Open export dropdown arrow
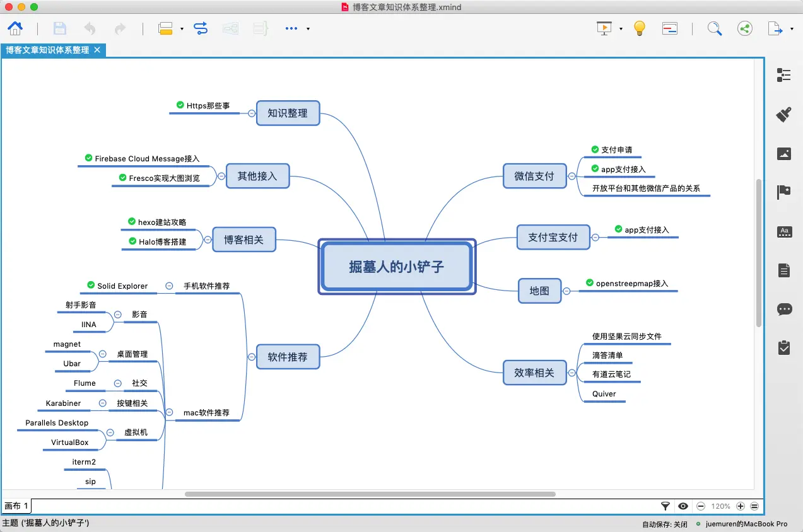 pyautogui.click(x=792, y=29)
